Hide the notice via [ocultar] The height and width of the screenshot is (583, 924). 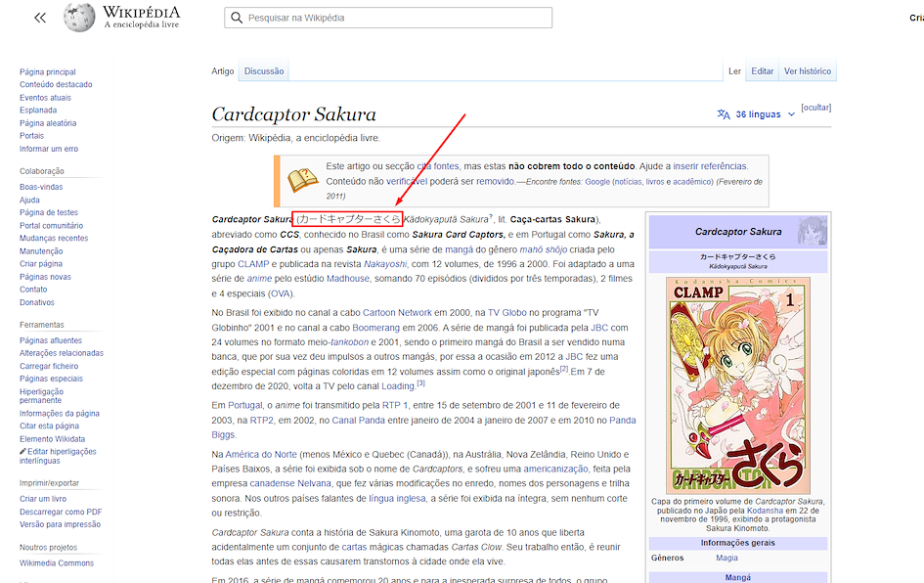pos(815,108)
